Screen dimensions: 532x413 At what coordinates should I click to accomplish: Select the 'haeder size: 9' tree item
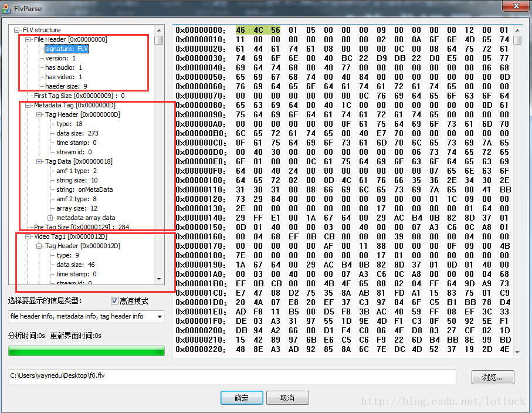(66, 86)
